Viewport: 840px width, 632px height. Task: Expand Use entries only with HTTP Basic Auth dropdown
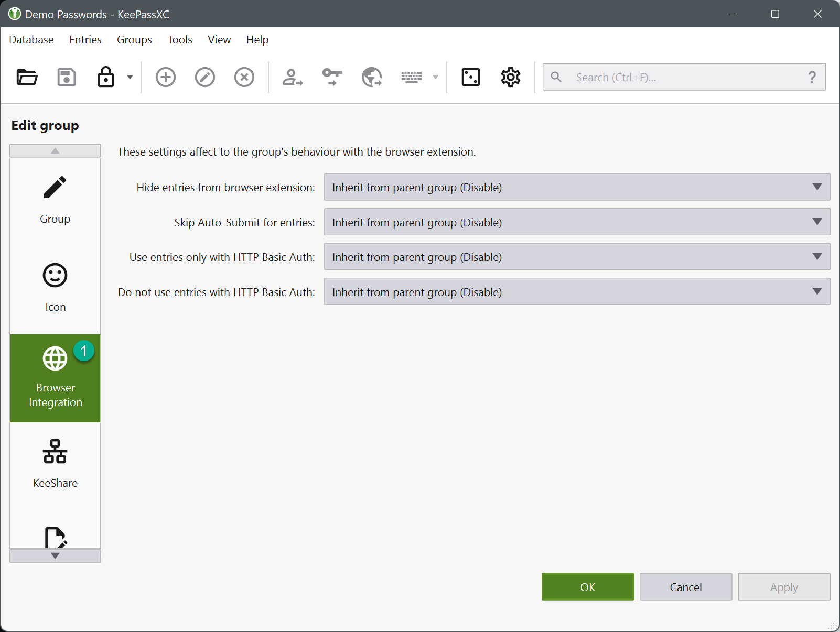[577, 257]
